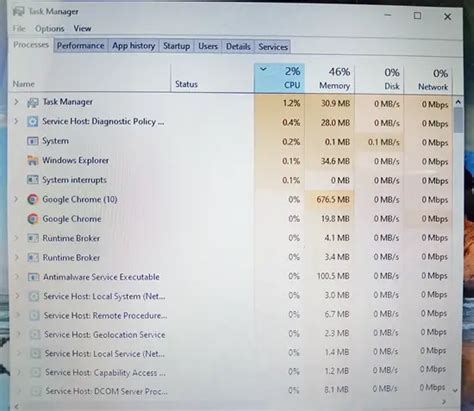Click the Task Manager title bar icon
The height and width of the screenshot is (411, 474).
point(19,12)
